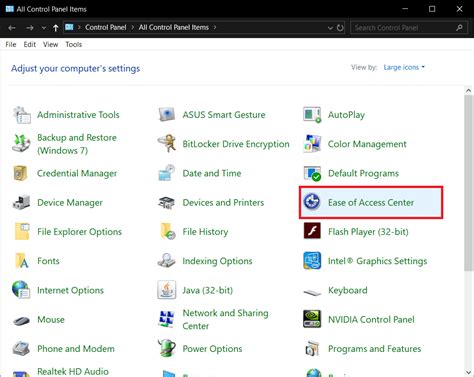Open the Flash Player icon
474x377 pixels.
tap(312, 231)
